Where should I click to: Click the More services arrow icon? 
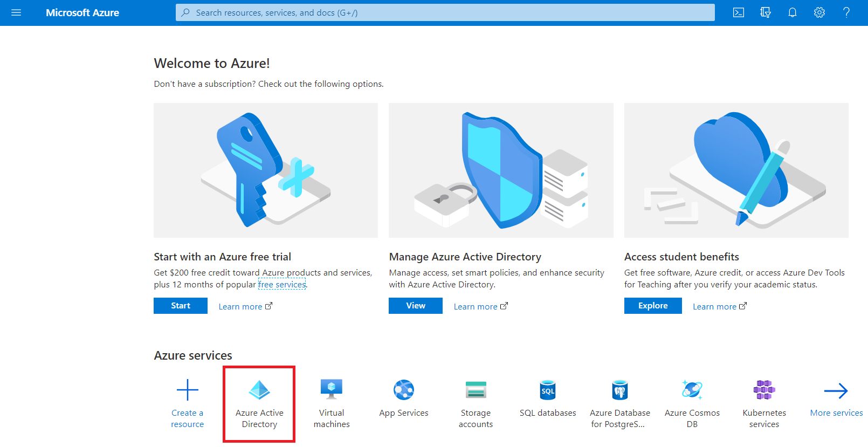836,390
